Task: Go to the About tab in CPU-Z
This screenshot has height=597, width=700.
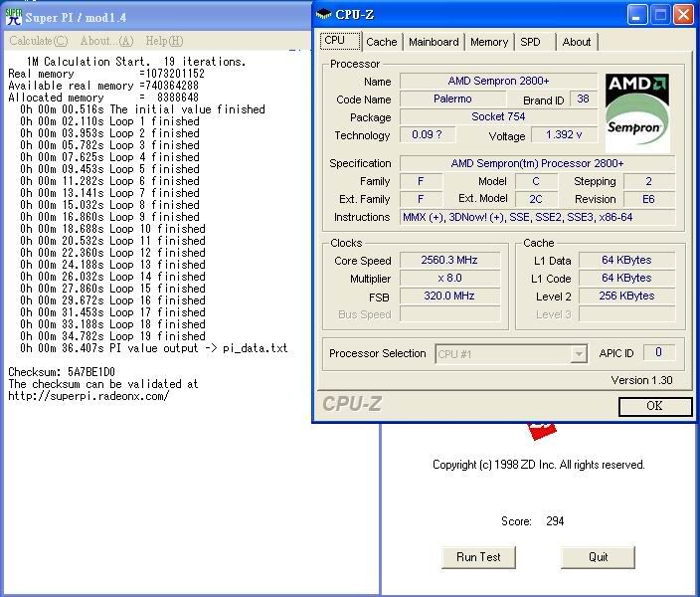Action: (x=577, y=42)
